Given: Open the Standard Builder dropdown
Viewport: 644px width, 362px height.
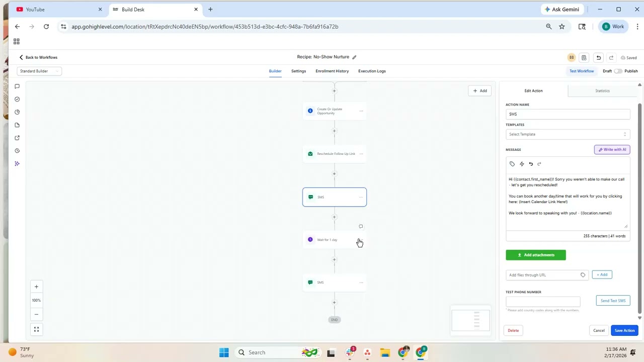Looking at the screenshot, I should (39, 71).
